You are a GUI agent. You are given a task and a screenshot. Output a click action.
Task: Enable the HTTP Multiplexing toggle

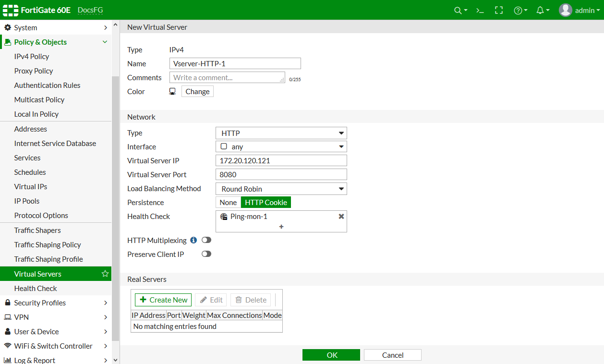(x=206, y=240)
